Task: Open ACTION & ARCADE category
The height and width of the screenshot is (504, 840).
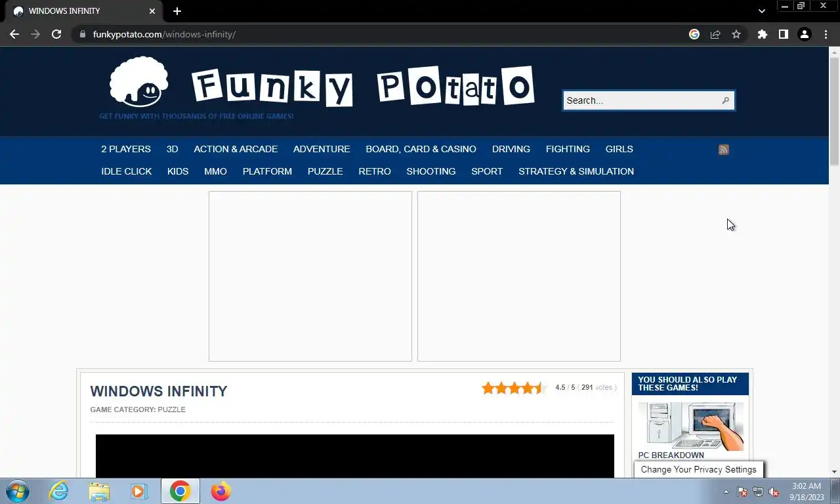Action: click(236, 149)
